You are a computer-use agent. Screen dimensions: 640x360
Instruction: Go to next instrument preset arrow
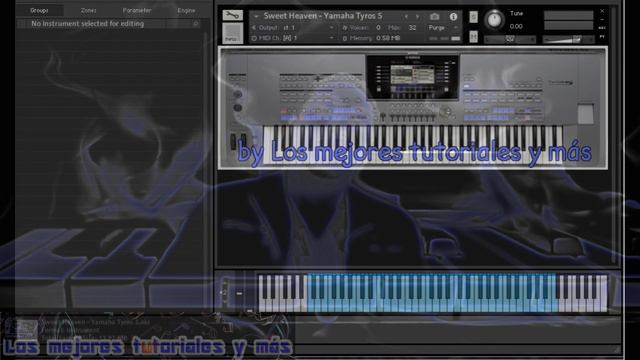click(417, 16)
